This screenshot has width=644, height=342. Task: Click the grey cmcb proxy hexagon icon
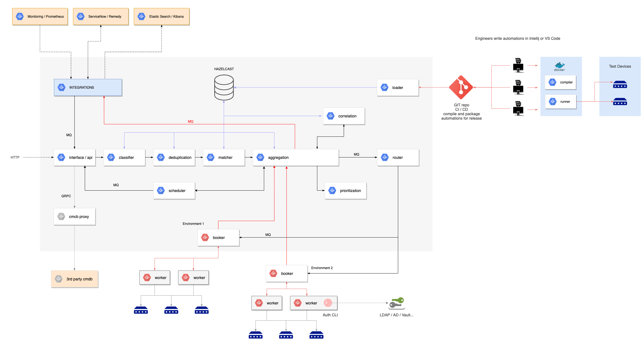click(x=61, y=217)
